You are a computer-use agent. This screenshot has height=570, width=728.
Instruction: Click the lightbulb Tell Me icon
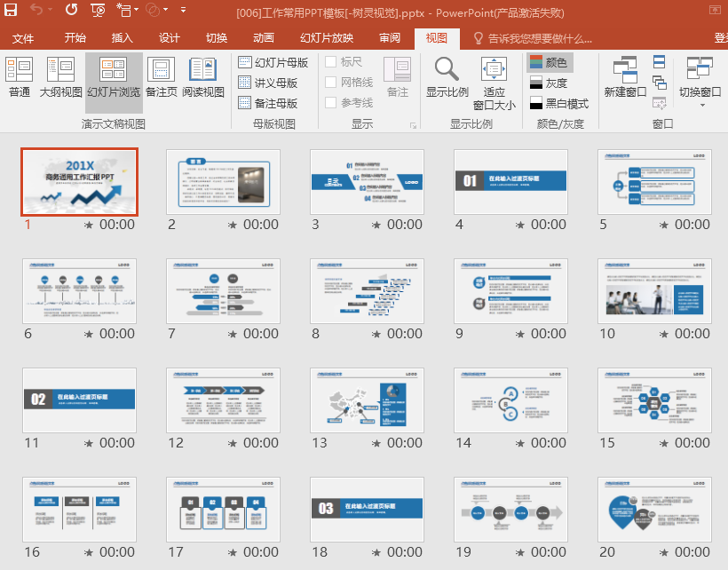[478, 38]
